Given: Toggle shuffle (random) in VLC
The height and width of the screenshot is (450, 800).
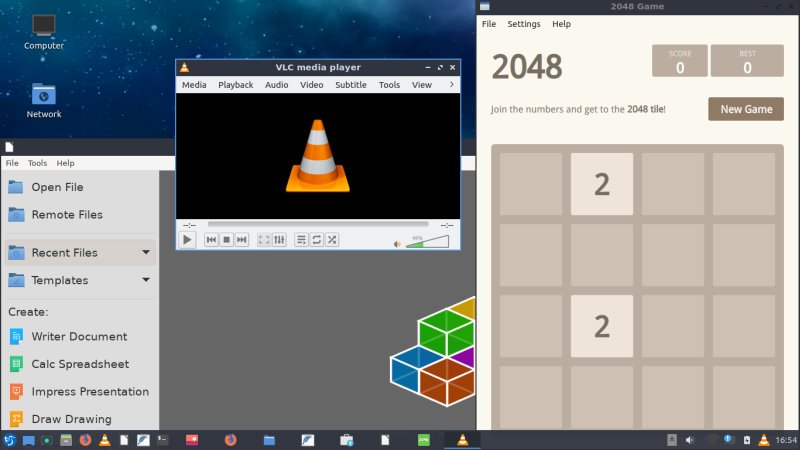Looking at the screenshot, I should click(x=332, y=239).
